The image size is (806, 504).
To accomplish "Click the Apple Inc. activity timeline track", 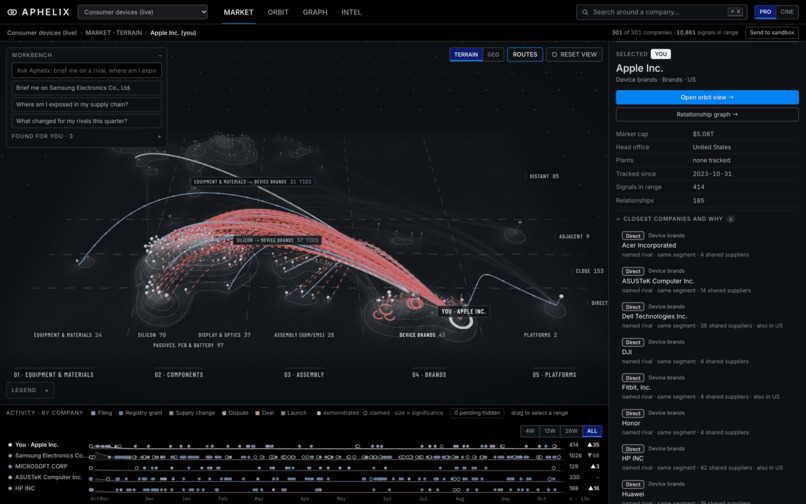I will (326, 446).
